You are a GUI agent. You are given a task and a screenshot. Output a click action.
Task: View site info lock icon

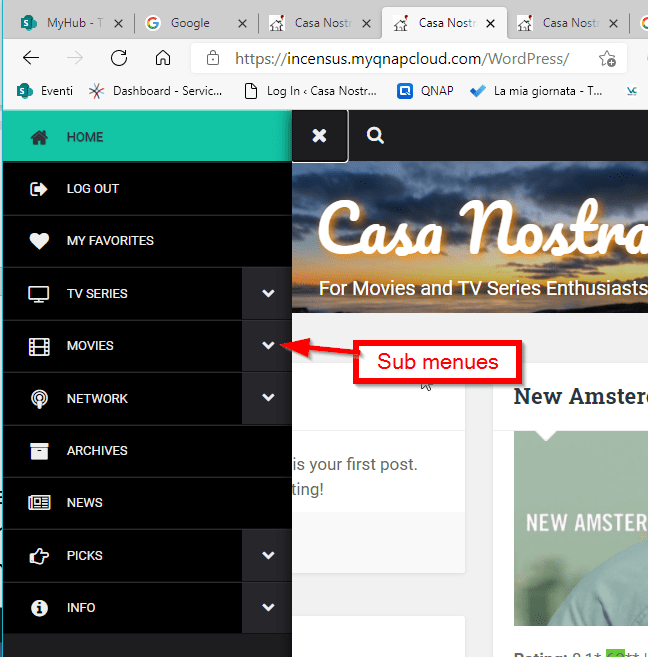[213, 58]
